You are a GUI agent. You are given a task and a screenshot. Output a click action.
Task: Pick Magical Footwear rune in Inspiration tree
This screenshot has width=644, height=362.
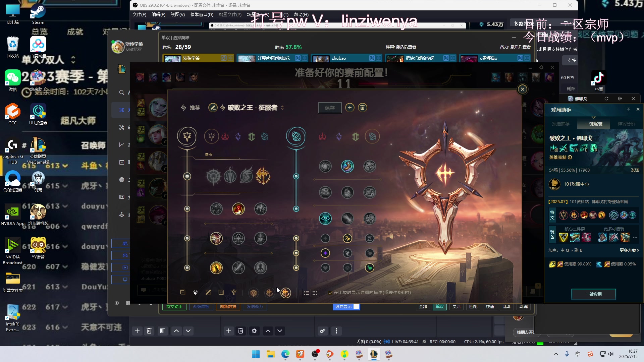[x=347, y=166]
